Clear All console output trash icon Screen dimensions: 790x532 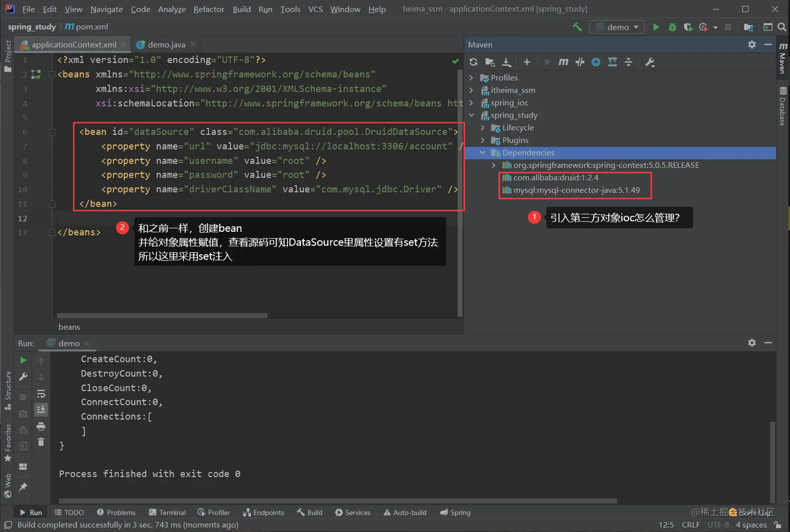[41, 442]
